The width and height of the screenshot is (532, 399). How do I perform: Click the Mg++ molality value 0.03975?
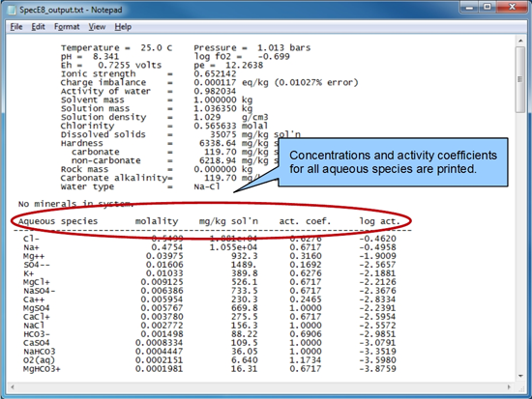coord(164,256)
